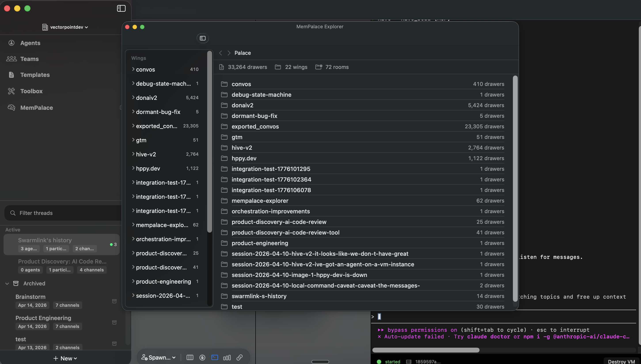This screenshot has width=641, height=364.
Task: Click the bar chart icon in bottom toolbar
Action: (227, 358)
